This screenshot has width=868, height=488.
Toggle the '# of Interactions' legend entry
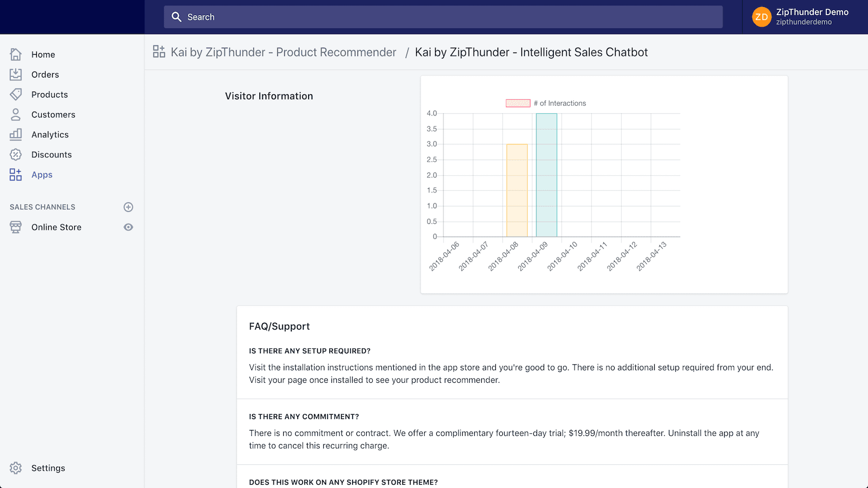(545, 103)
